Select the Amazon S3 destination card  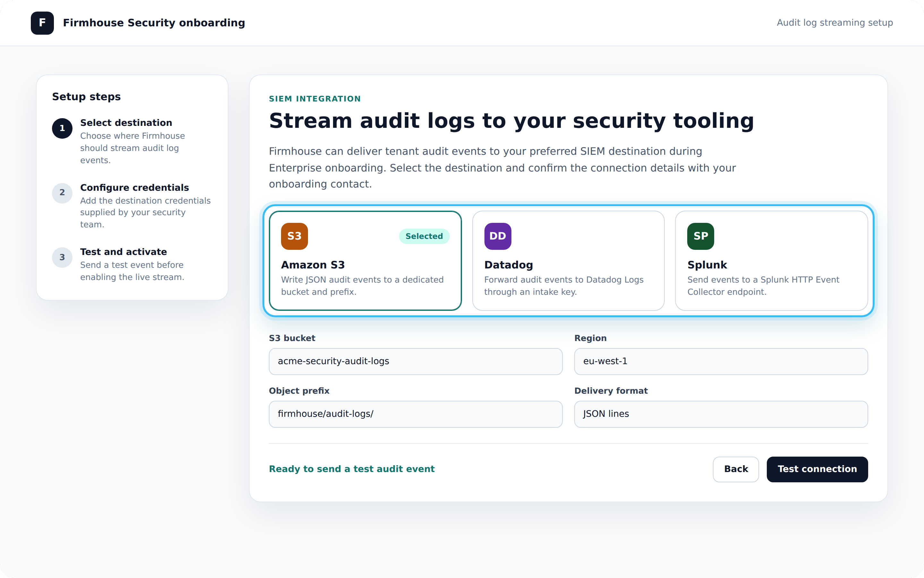click(x=365, y=261)
